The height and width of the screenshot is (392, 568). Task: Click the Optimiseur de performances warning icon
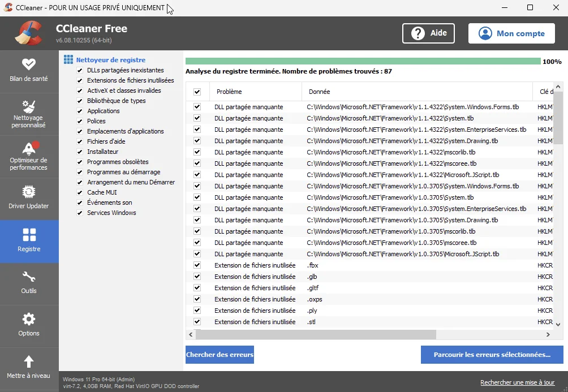(29, 149)
